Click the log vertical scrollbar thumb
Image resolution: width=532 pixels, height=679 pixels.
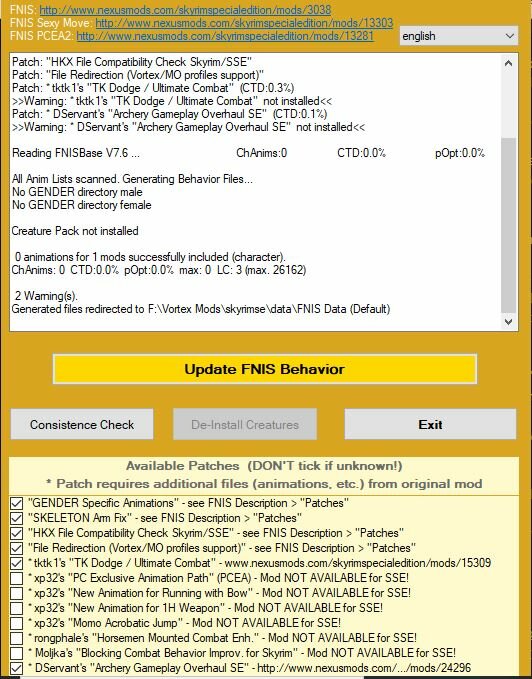509,225
